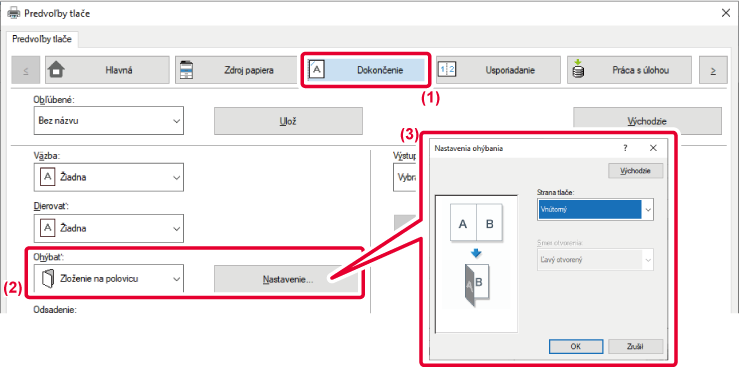739x371 pixels.
Task: Confirm with OK in folding settings
Action: point(576,346)
